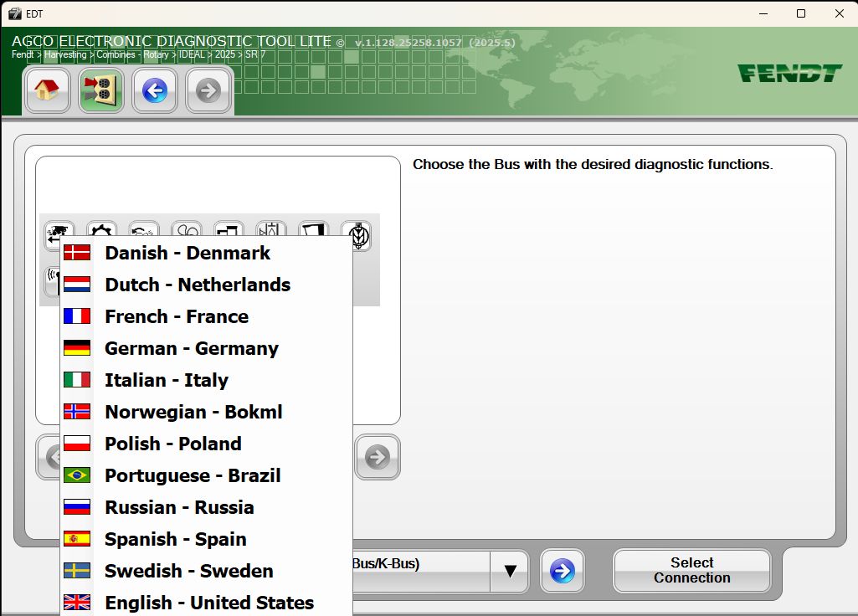Viewport: 858px width, 616px height.
Task: Select the grain ear bus icon
Action: (x=358, y=236)
